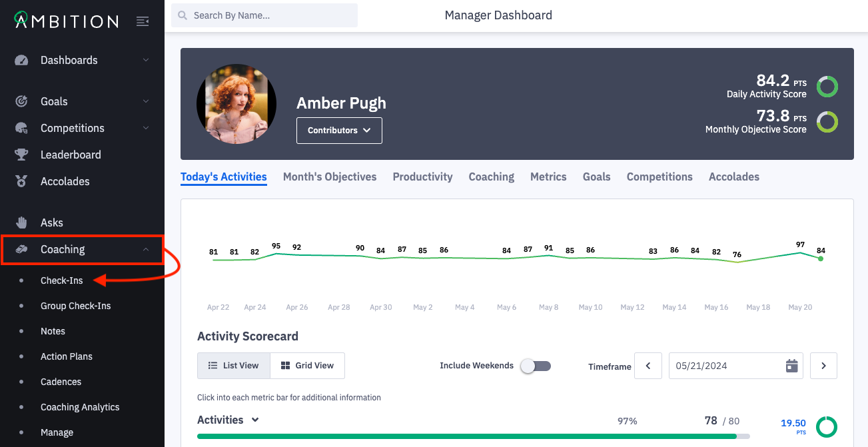Click the Leaderboard trophy icon
This screenshot has width=868, height=447.
[21, 155]
